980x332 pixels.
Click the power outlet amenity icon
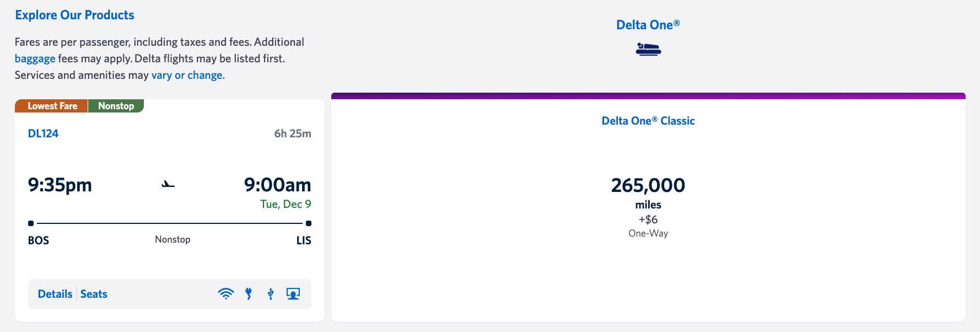(249, 294)
